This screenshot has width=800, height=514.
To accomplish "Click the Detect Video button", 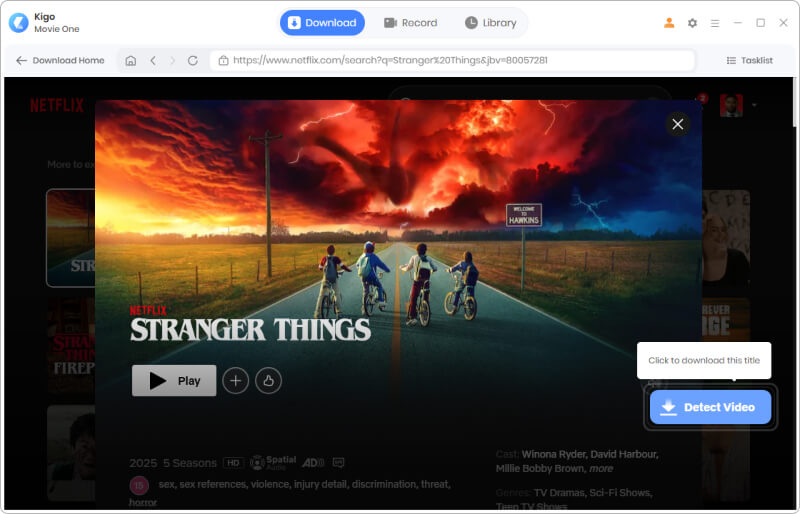I will [710, 407].
